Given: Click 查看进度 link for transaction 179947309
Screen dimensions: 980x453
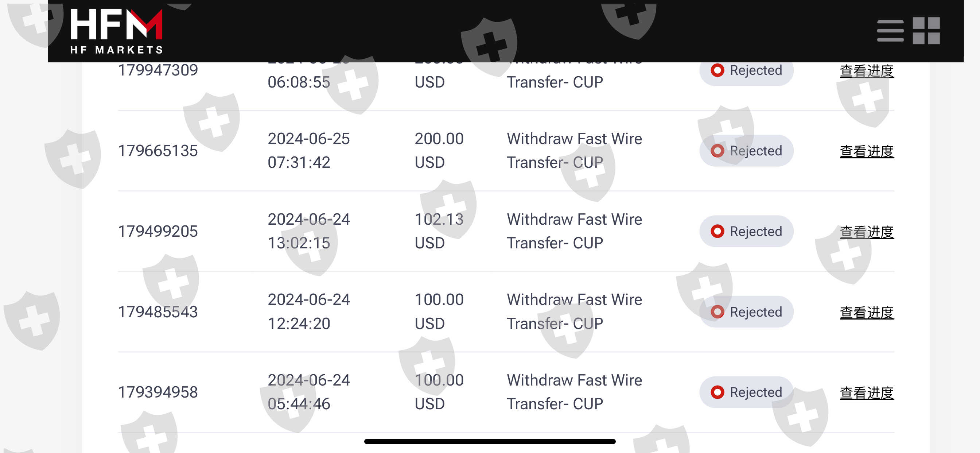Looking at the screenshot, I should point(867,71).
